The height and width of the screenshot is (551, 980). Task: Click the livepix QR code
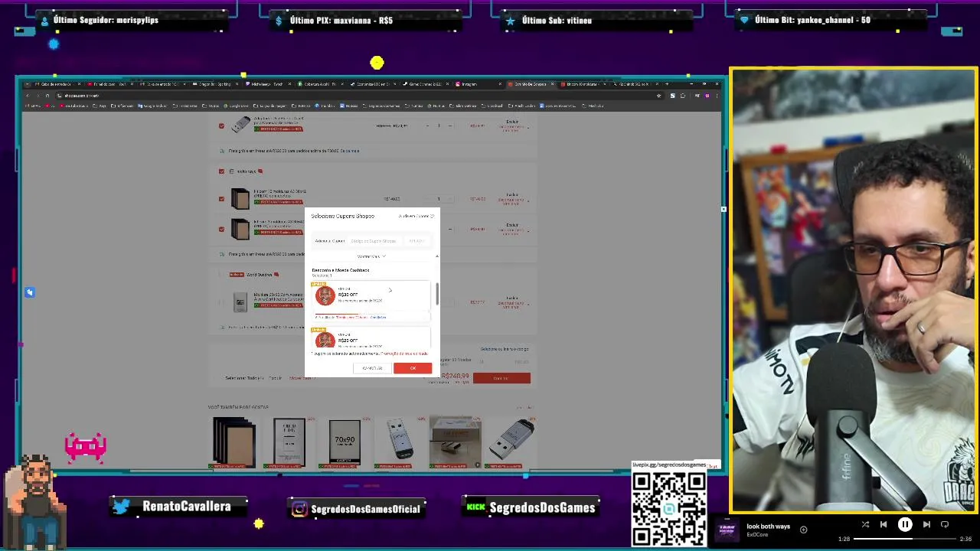669,510
